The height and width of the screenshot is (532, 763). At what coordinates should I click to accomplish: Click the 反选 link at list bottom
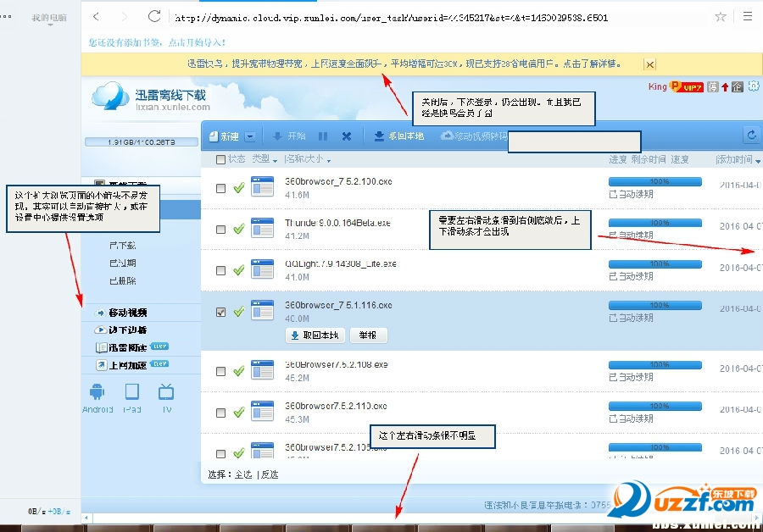(x=269, y=474)
